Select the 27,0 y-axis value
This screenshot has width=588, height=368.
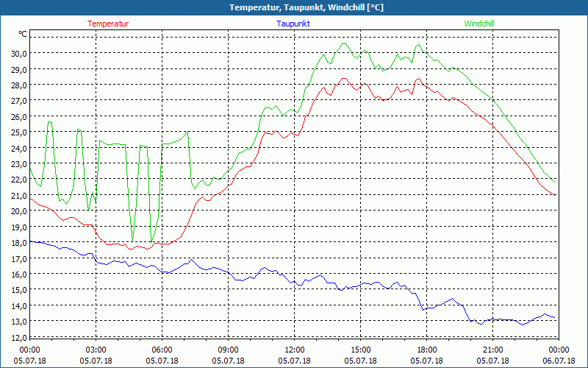pyautogui.click(x=19, y=101)
